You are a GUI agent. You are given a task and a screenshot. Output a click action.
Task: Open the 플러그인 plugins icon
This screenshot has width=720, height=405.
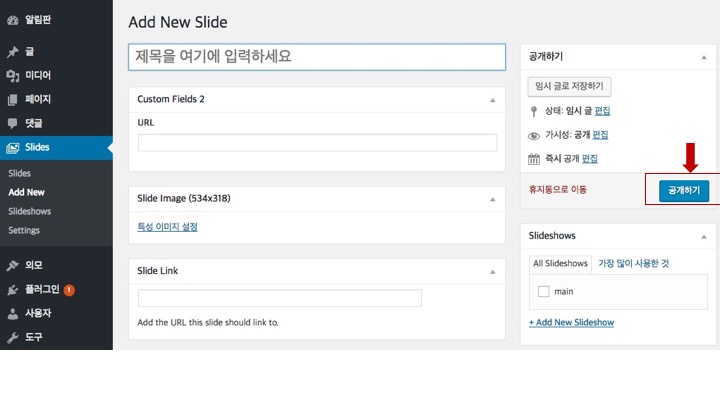(12, 290)
